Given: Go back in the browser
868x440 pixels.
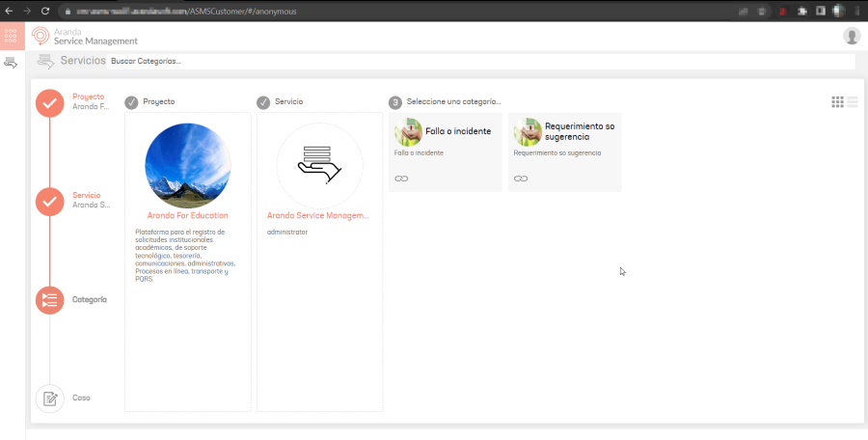Looking at the screenshot, I should point(9,11).
